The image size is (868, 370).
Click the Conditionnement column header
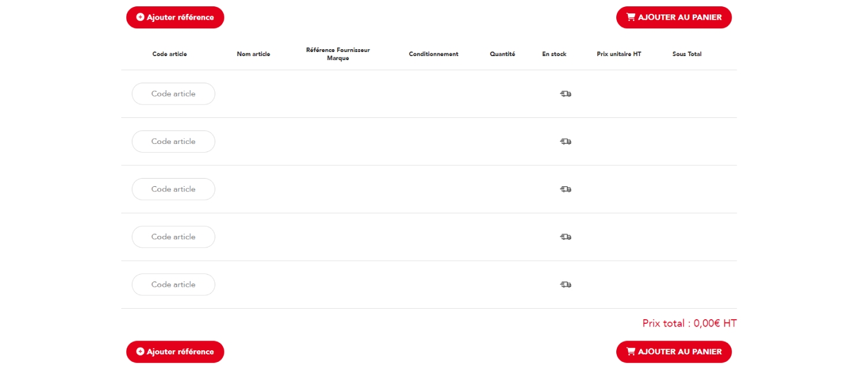coord(433,54)
